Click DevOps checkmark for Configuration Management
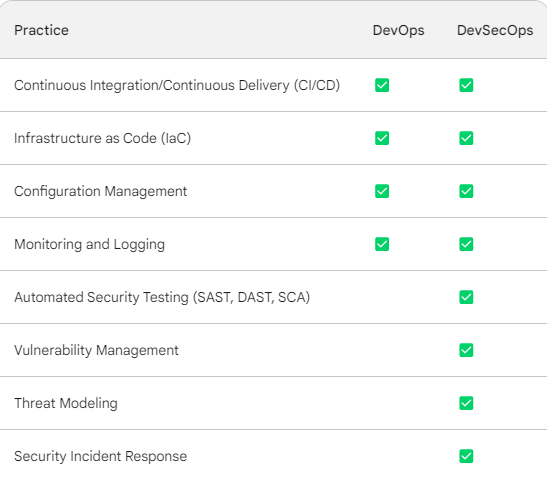Image resolution: width=547 pixels, height=482 pixels. pos(382,191)
